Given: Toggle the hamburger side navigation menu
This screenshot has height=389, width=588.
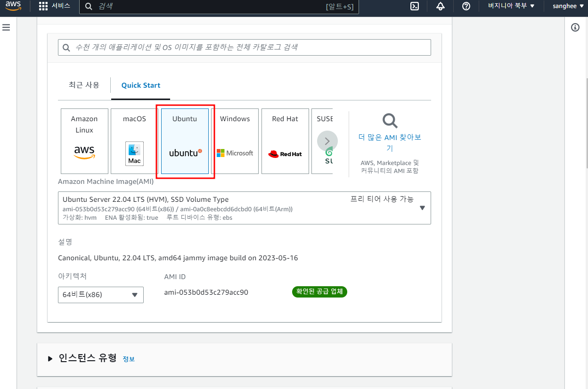Looking at the screenshot, I should point(6,27).
